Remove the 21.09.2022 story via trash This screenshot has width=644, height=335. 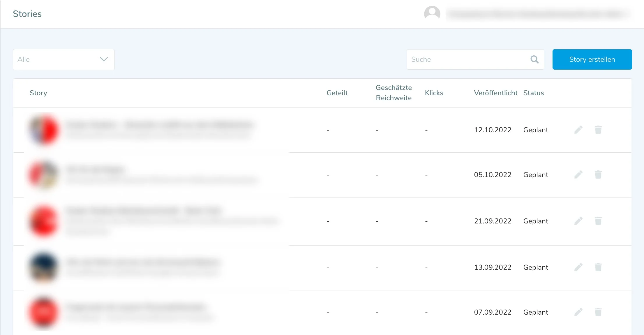coord(598,221)
